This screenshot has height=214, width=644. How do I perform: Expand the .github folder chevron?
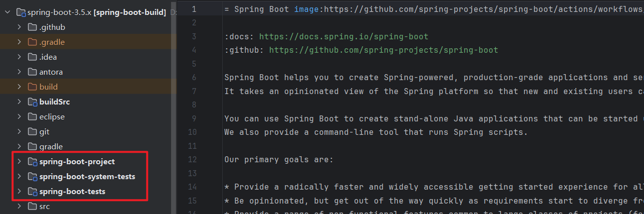(x=19, y=27)
